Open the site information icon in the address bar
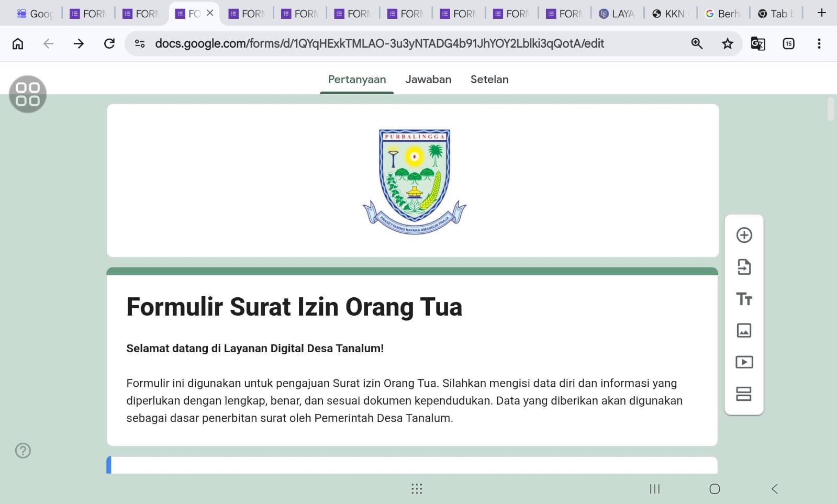837x504 pixels. 140,43
